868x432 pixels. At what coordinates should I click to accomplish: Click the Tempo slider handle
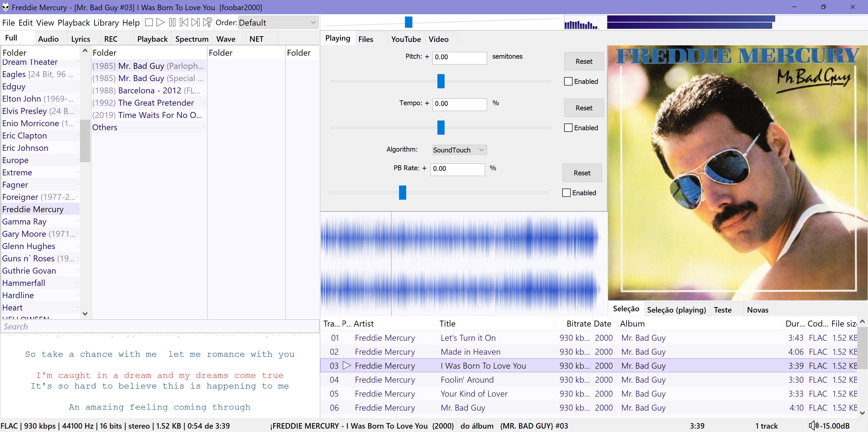[441, 128]
